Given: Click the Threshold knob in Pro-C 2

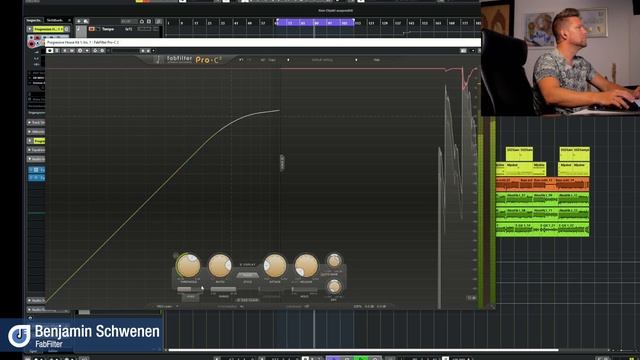Looking at the screenshot, I should [x=189, y=266].
